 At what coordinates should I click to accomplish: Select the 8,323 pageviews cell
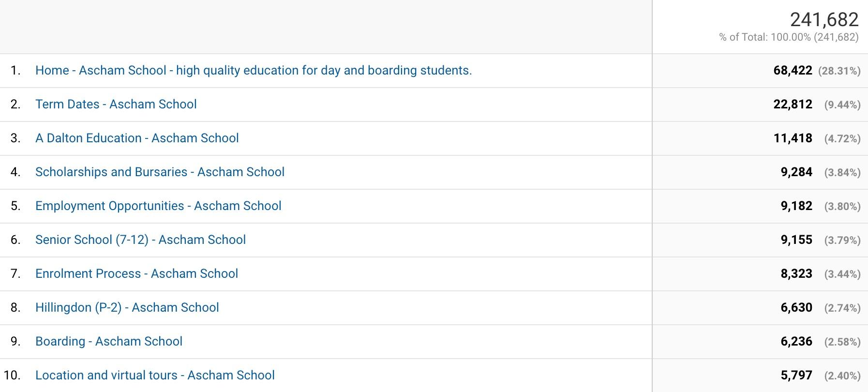tap(796, 274)
